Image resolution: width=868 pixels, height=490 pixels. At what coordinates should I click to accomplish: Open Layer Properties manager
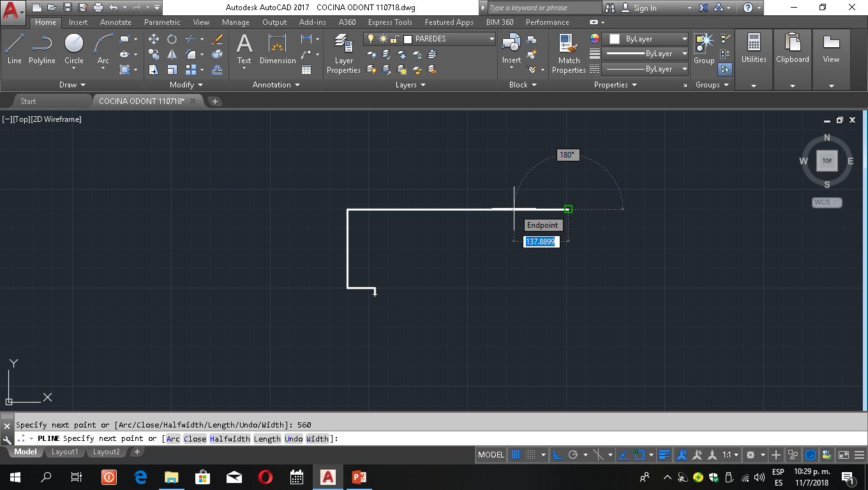tap(343, 54)
